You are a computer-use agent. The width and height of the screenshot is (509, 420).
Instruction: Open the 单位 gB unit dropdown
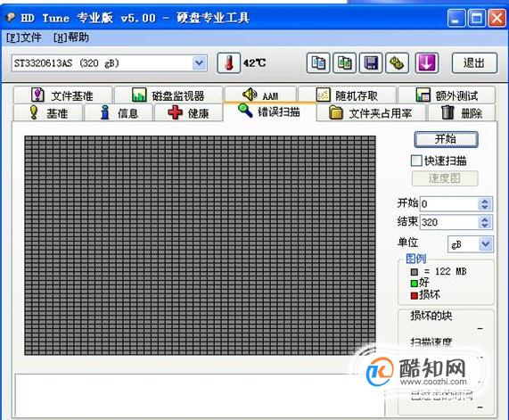click(486, 244)
